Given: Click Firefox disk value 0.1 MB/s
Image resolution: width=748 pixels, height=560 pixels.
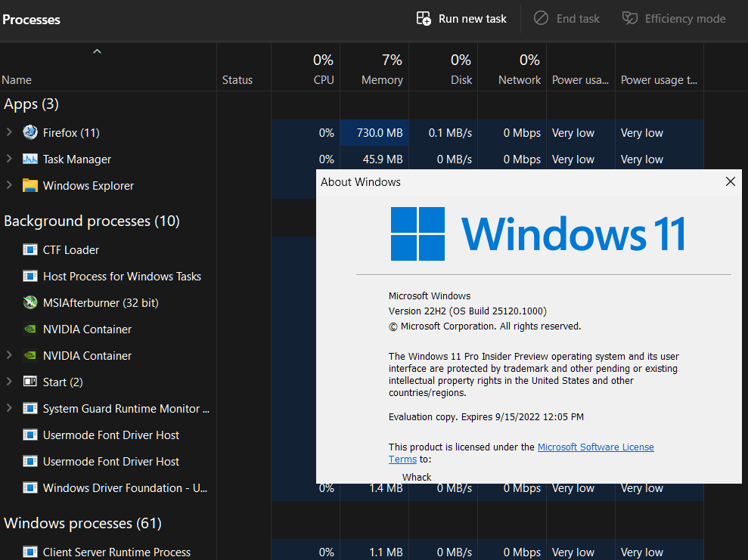Looking at the screenshot, I should [x=450, y=132].
